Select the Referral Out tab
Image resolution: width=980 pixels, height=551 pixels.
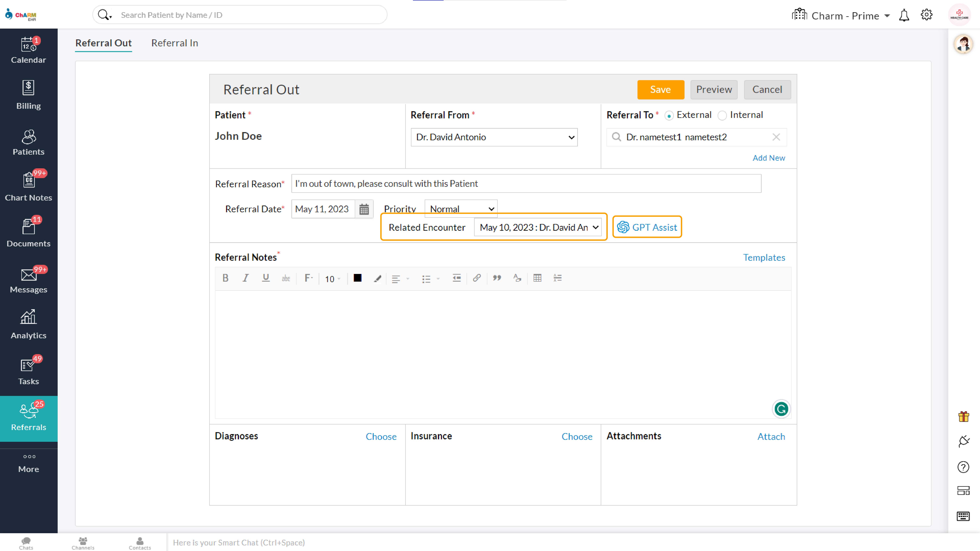104,43
